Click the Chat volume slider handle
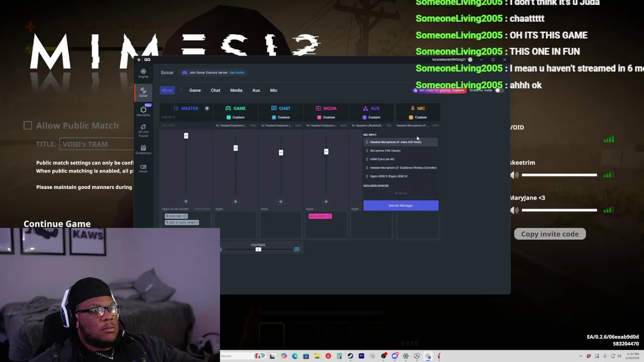This screenshot has width=644, height=362. 281,152
